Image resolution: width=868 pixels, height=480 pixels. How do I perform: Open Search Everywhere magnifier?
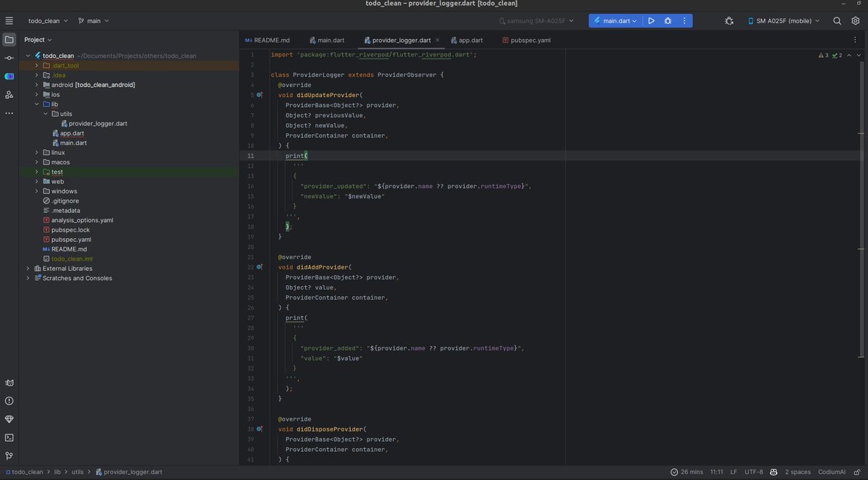tap(837, 21)
